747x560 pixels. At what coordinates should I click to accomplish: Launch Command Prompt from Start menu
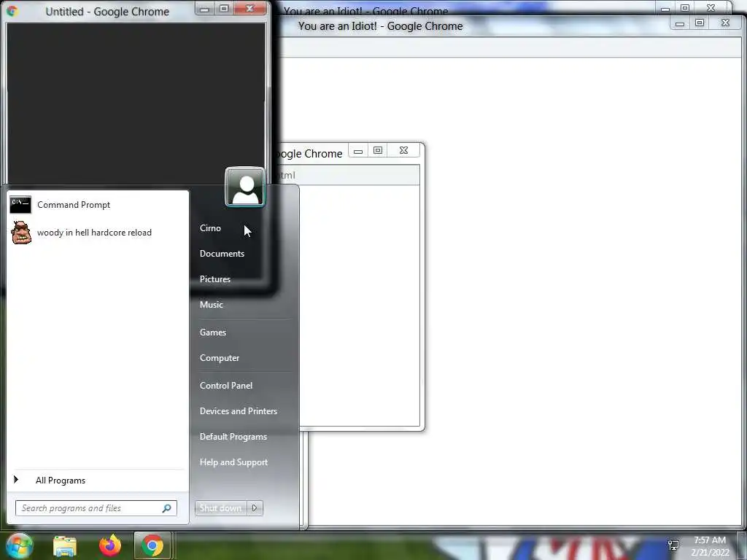97,205
